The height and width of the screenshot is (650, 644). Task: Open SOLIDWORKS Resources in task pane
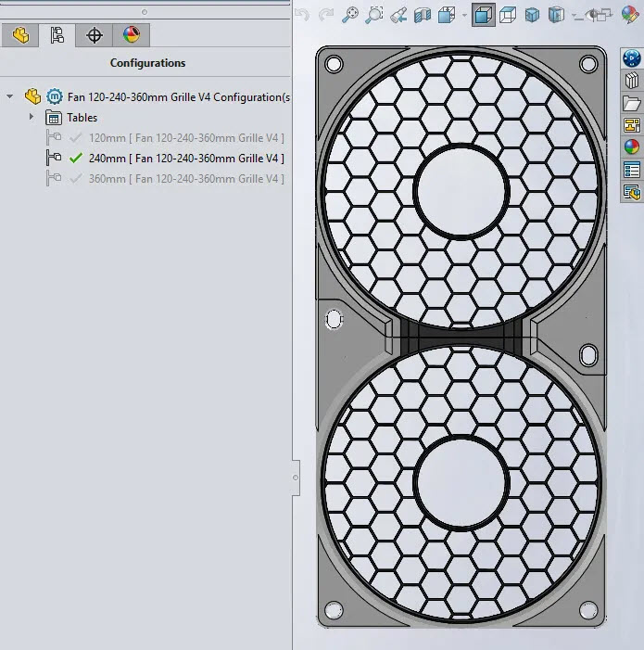632,58
